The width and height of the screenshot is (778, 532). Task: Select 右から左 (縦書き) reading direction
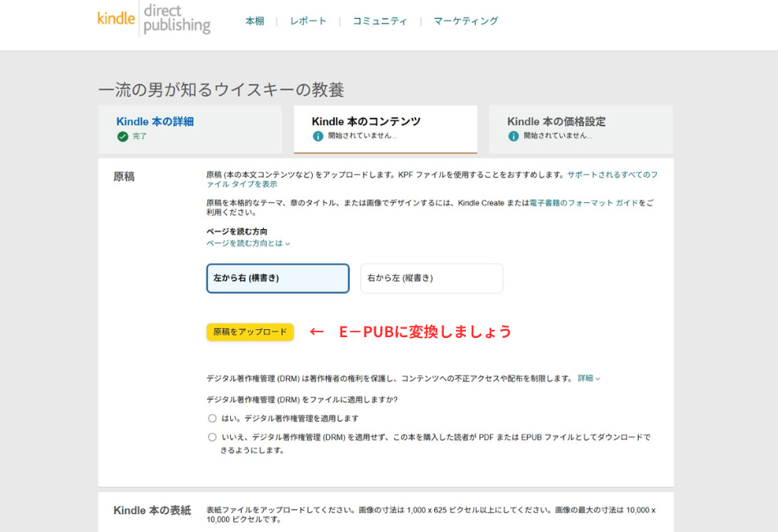click(x=432, y=278)
